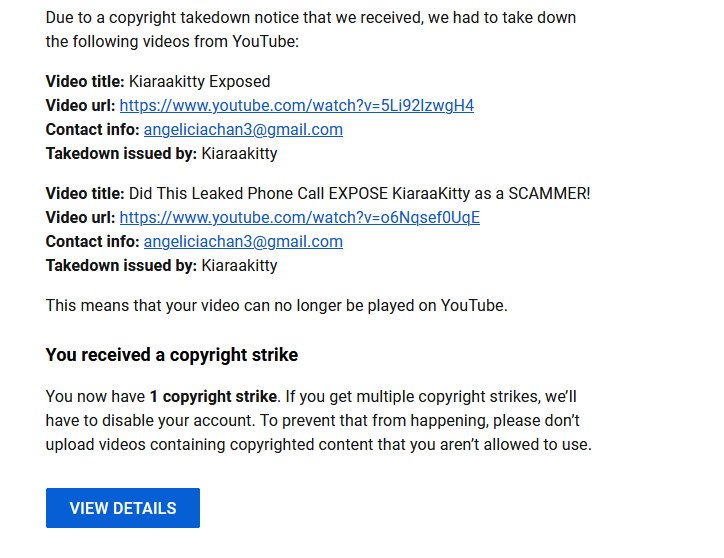Click the 'Did This Leaked Phone Call EXPOSE' title text
The width and height of the screenshot is (724, 558).
point(258,193)
